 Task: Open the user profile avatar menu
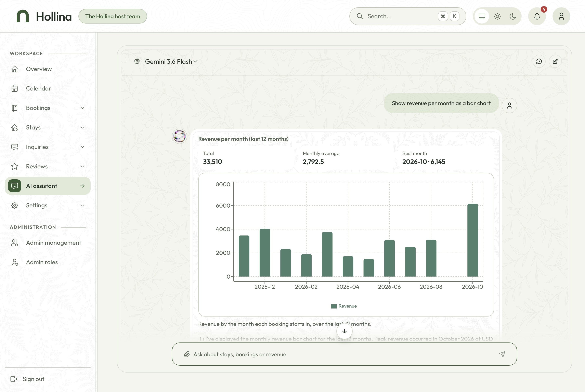coord(561,16)
